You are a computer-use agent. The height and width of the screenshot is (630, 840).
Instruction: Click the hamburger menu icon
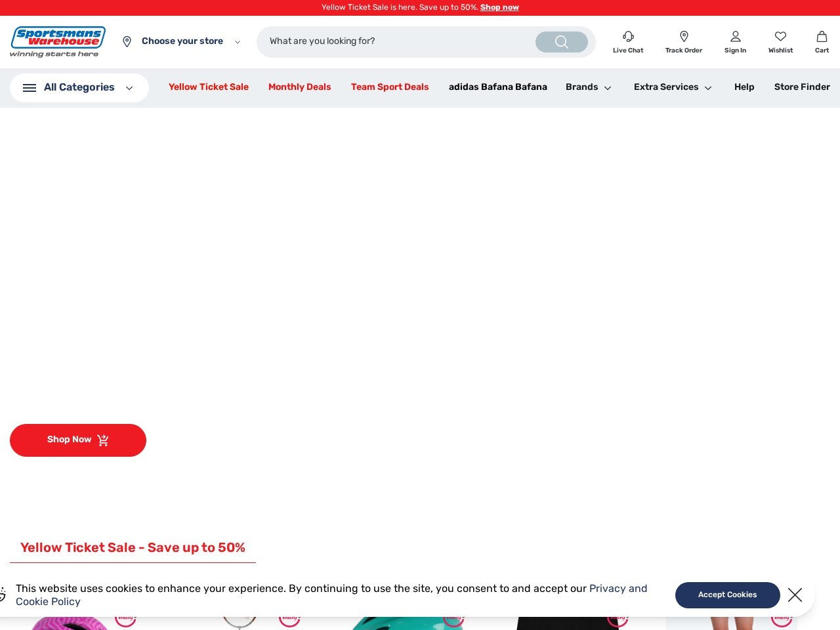[x=30, y=87]
